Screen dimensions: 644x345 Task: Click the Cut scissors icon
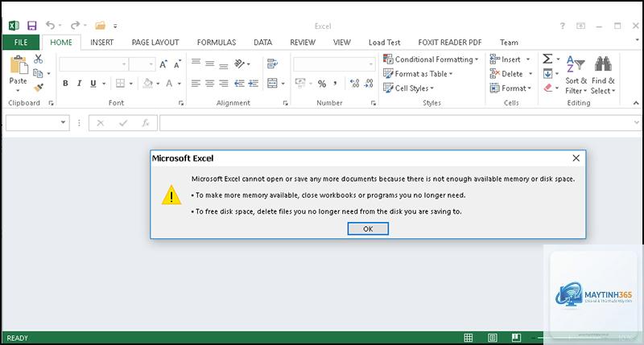38,59
